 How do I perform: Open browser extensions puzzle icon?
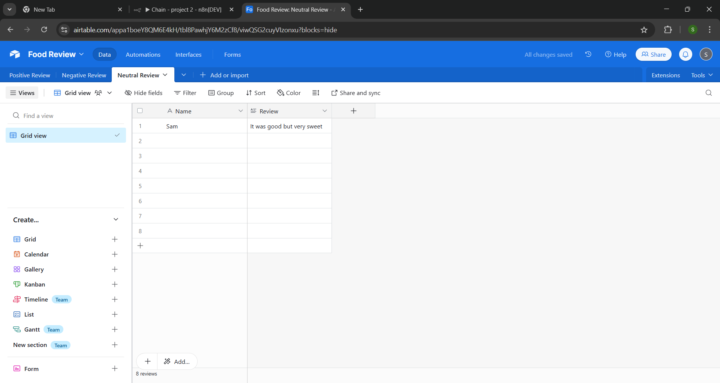668,30
